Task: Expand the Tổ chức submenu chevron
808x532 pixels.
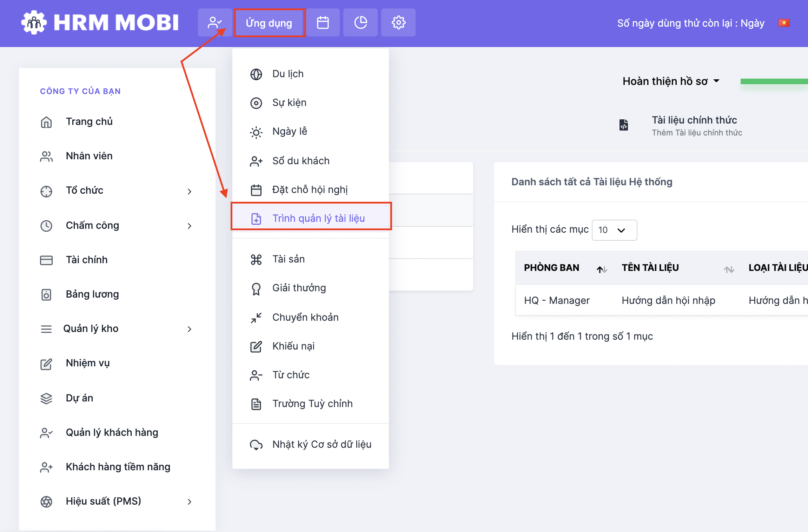Action: pos(190,191)
